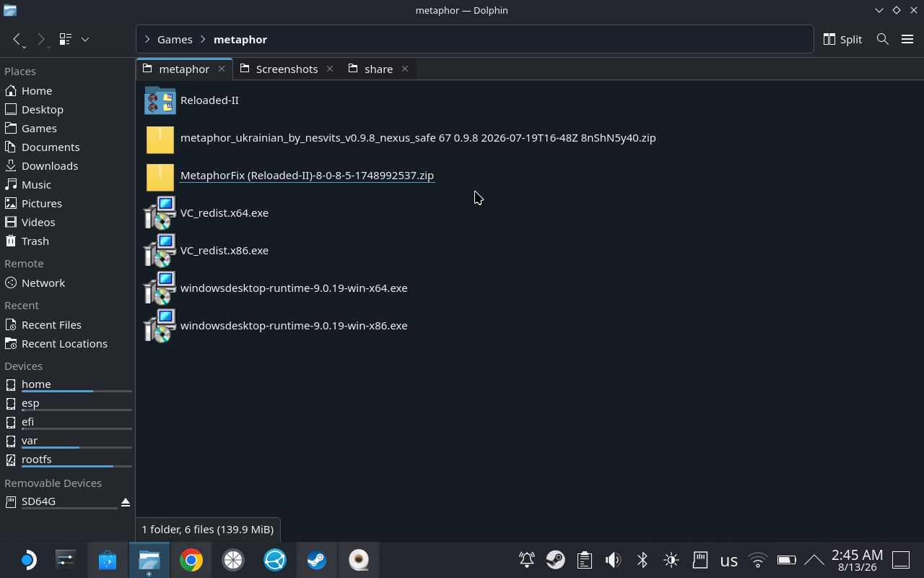Expand the breadcrumb root chevron before Games

(147, 39)
